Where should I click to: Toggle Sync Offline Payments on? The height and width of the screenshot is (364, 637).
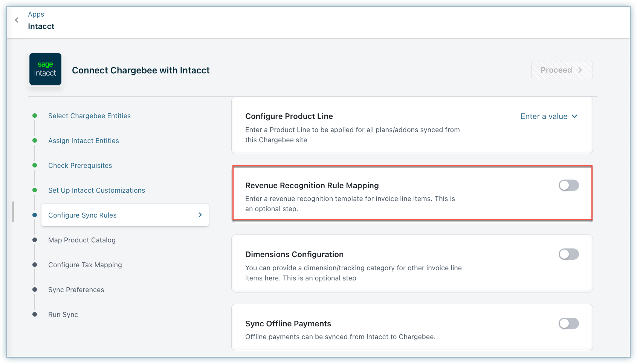click(x=568, y=323)
